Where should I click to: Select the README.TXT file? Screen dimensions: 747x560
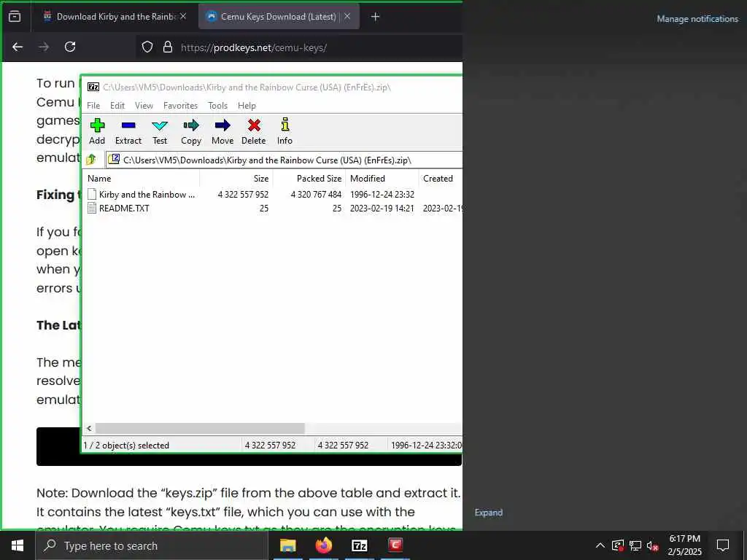click(x=119, y=208)
